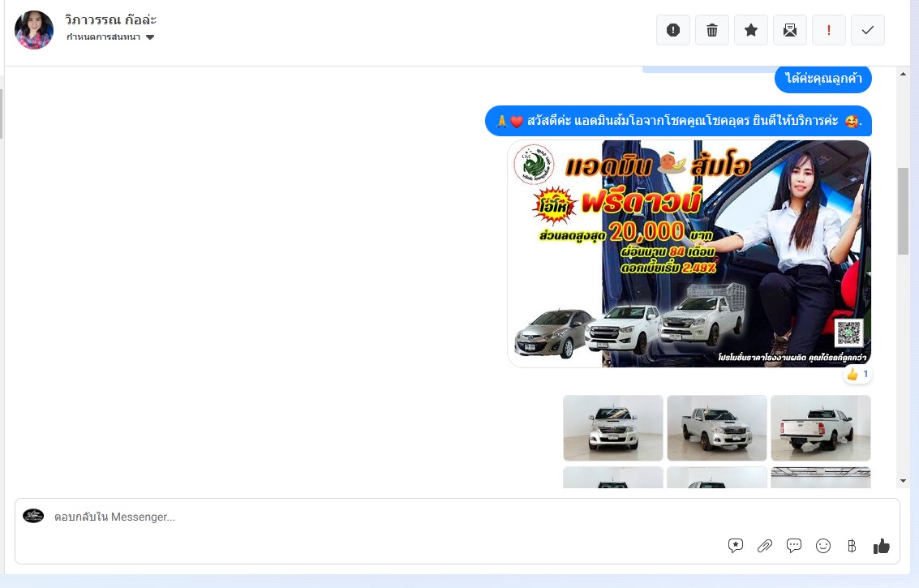This screenshot has width=919, height=588.
Task: Mark conversation done with the checkmark
Action: 868,30
